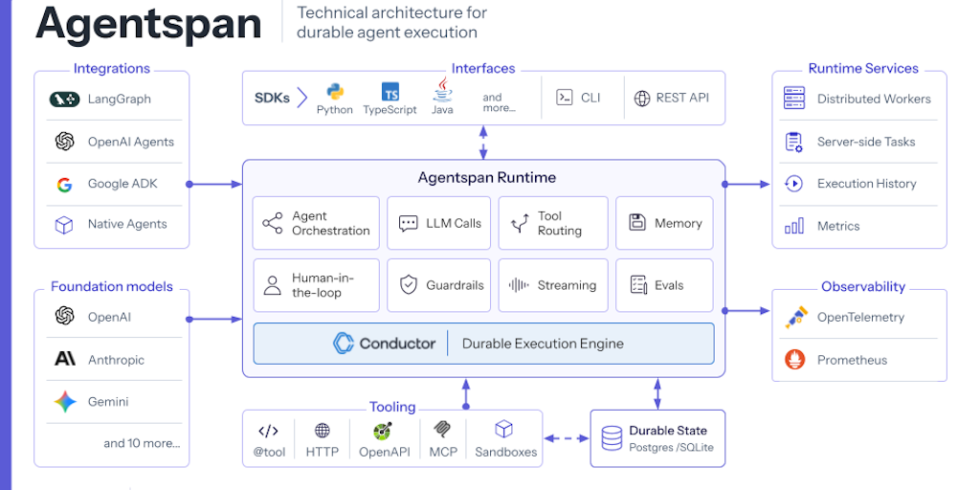Viewport: 980px width, 490px height.
Task: Click the Prometheus flame icon
Action: pos(794,360)
